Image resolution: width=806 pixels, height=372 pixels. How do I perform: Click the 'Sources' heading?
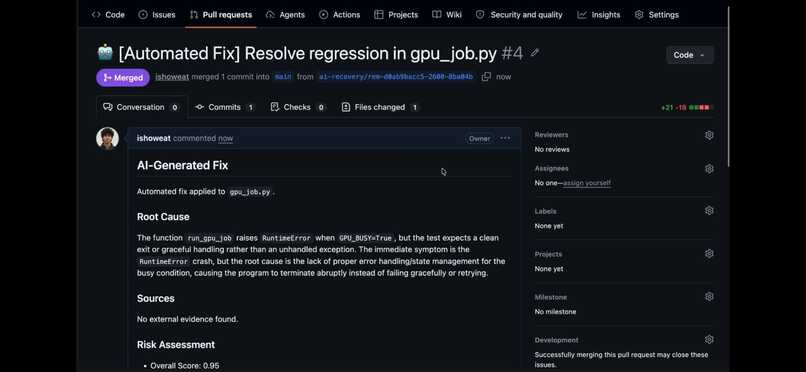click(x=156, y=299)
